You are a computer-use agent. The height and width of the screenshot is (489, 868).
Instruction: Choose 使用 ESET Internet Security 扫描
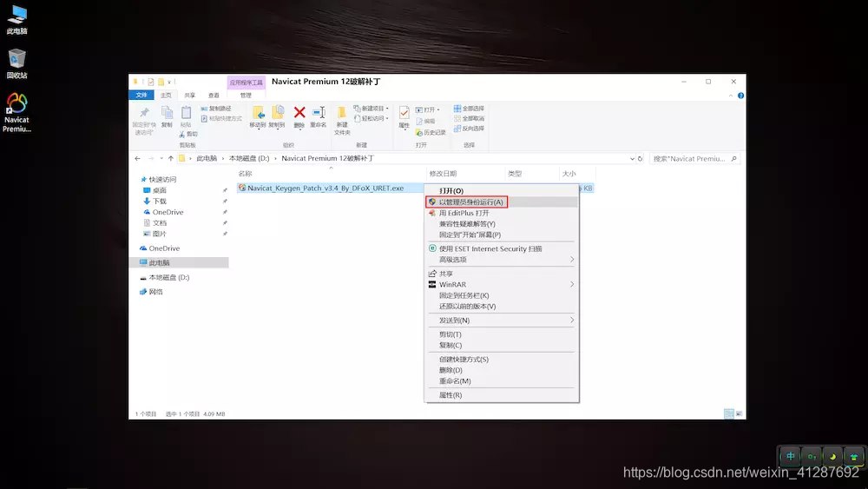502,248
